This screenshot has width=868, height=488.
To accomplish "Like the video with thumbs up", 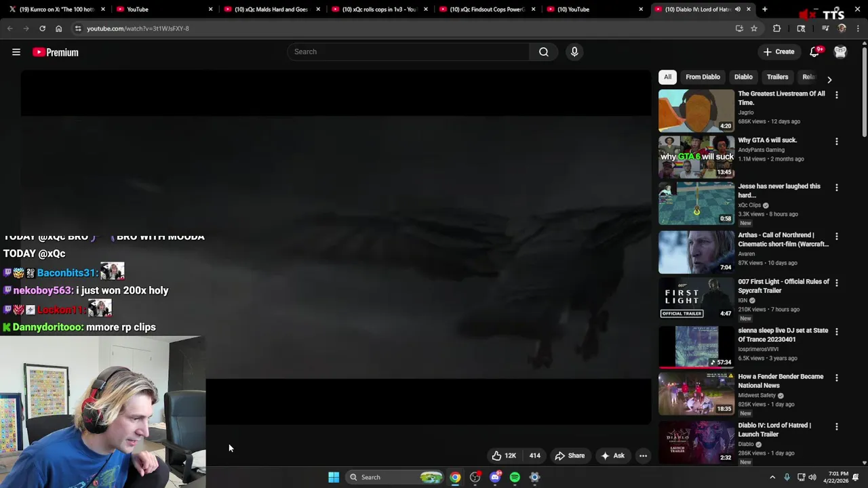I will coord(503,455).
